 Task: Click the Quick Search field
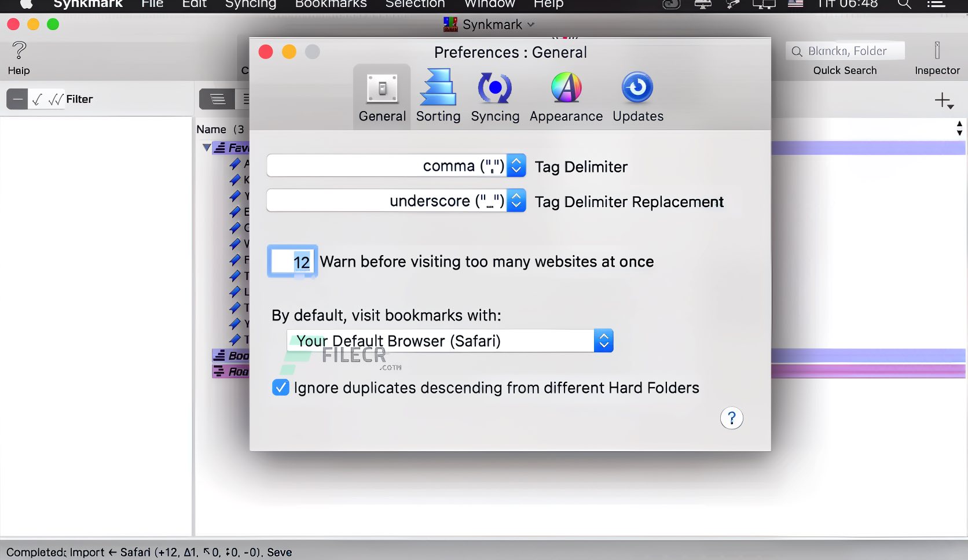click(x=845, y=51)
